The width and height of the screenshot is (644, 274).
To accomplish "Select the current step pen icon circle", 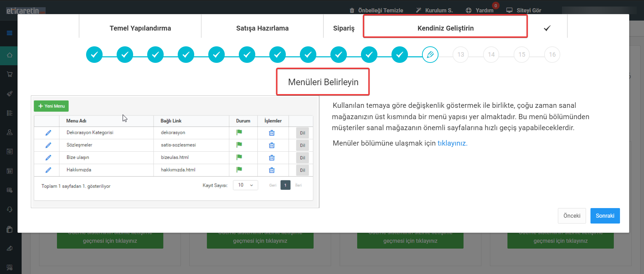I will tap(430, 55).
